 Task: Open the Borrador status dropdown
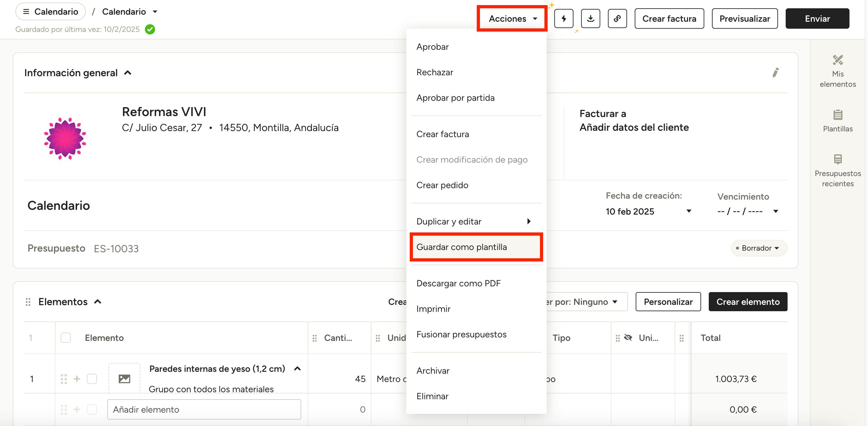click(x=759, y=248)
